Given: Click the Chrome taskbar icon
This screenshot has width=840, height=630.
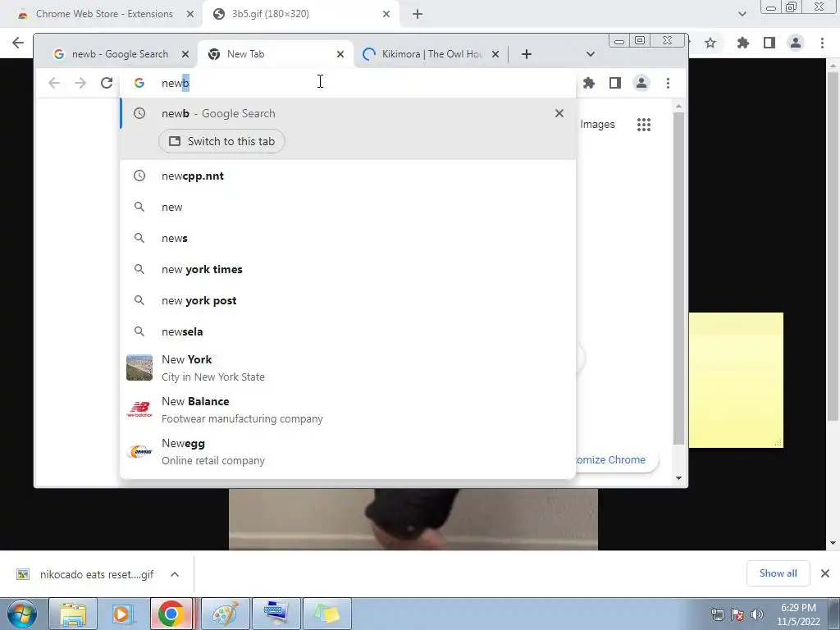Looking at the screenshot, I should tap(171, 614).
